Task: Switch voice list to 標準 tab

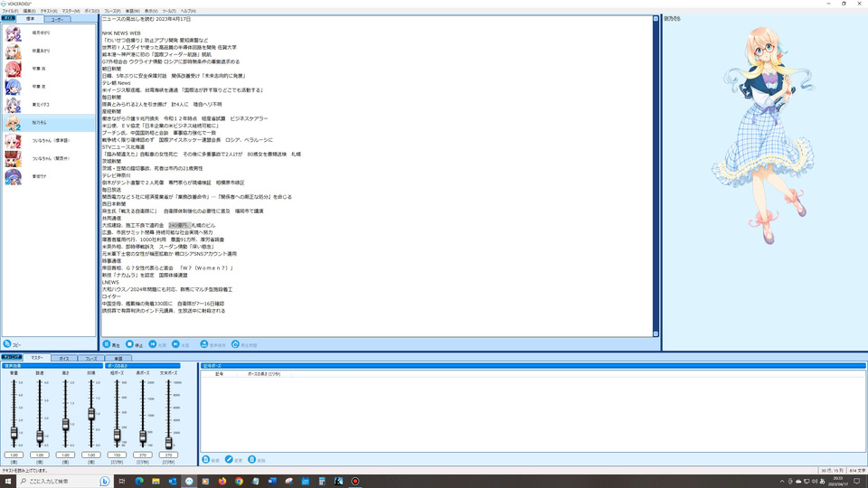Action: click(x=31, y=19)
